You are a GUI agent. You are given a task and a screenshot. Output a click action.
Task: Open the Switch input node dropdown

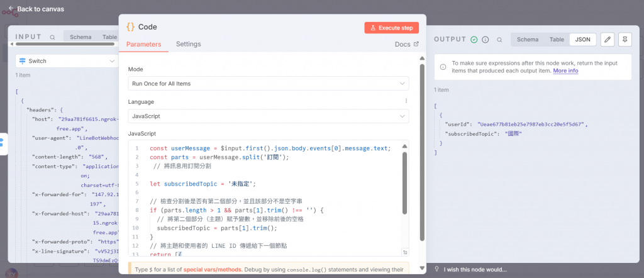point(67,61)
